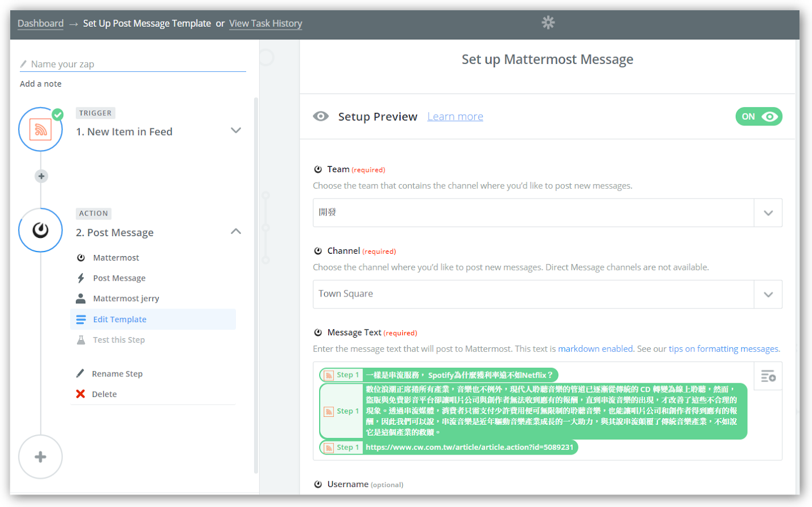Click Add a note
Screen dimensions: 812x507
pos(40,84)
